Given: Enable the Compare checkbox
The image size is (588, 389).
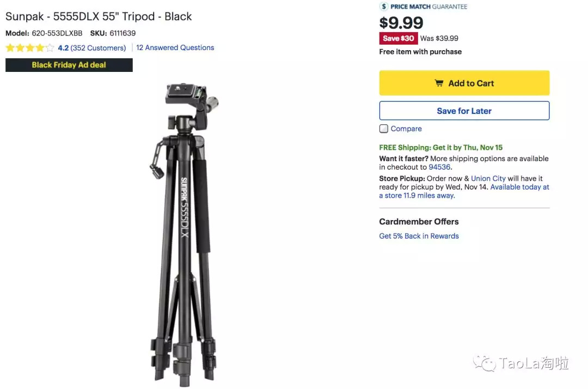Looking at the screenshot, I should [x=384, y=129].
